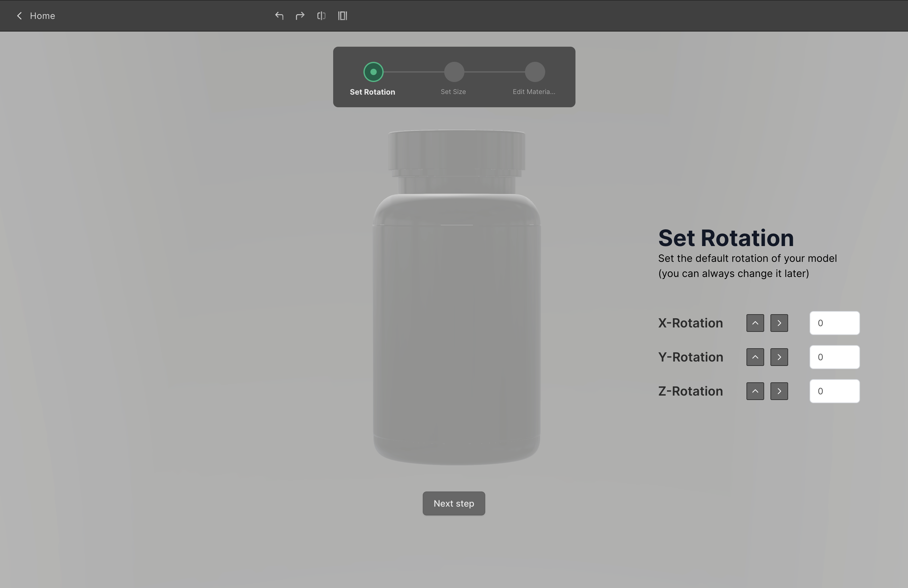
Task: Click the split compare view icon
Action: coord(321,16)
